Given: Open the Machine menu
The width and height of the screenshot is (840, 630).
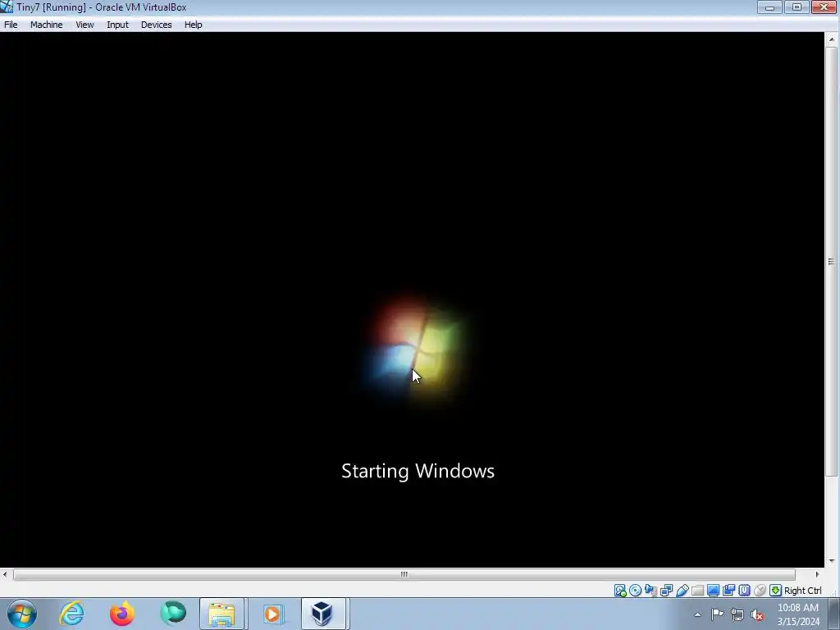Looking at the screenshot, I should click(x=46, y=25).
